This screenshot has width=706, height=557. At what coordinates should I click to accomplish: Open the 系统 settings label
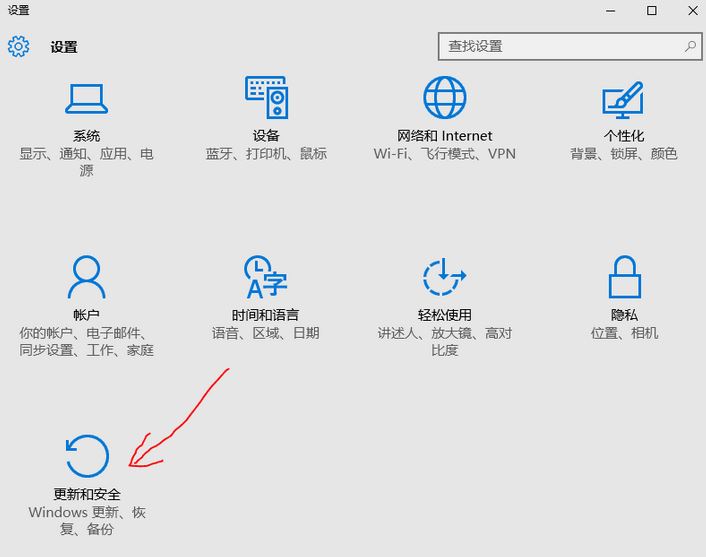(86, 136)
